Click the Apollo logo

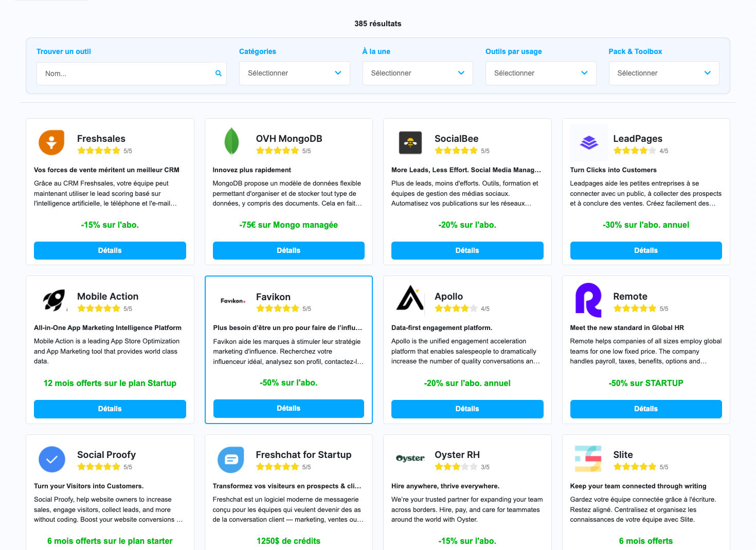pos(410,298)
